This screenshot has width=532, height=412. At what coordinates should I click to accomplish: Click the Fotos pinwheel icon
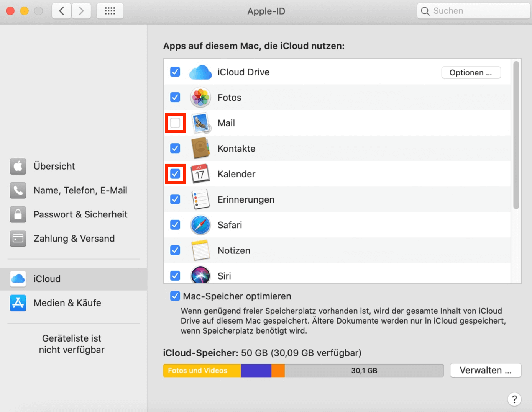pos(200,97)
